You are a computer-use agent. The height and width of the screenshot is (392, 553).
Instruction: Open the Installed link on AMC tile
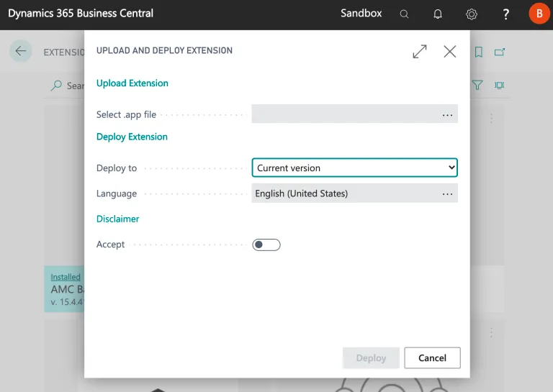(66, 277)
